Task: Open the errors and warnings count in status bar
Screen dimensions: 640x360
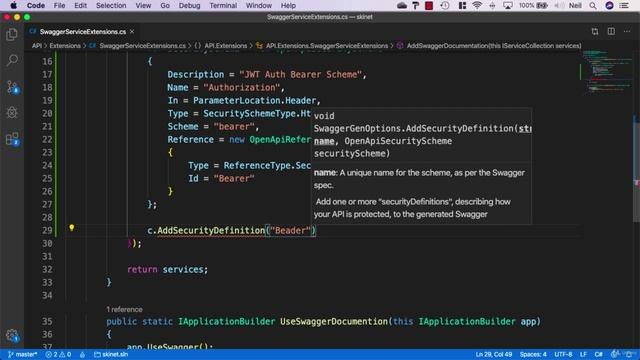Action: (58, 354)
